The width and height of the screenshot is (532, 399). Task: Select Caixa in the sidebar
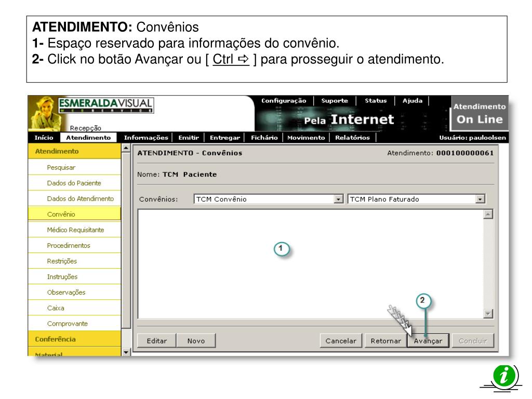coord(74,308)
